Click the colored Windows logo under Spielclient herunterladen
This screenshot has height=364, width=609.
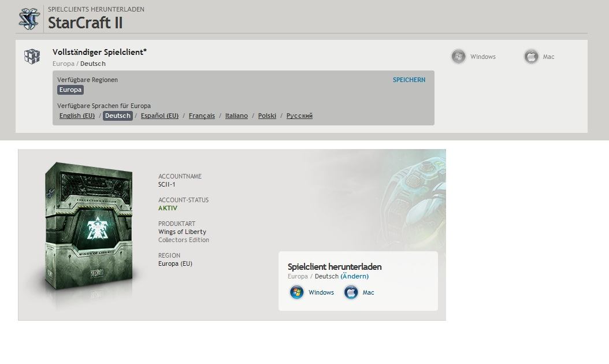(297, 292)
